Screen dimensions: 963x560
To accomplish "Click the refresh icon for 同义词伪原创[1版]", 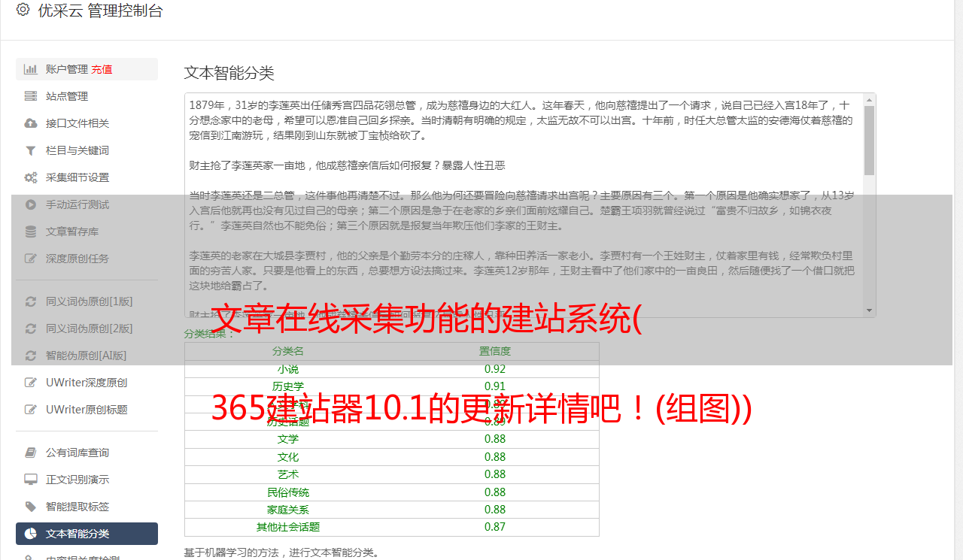I will click(31, 301).
